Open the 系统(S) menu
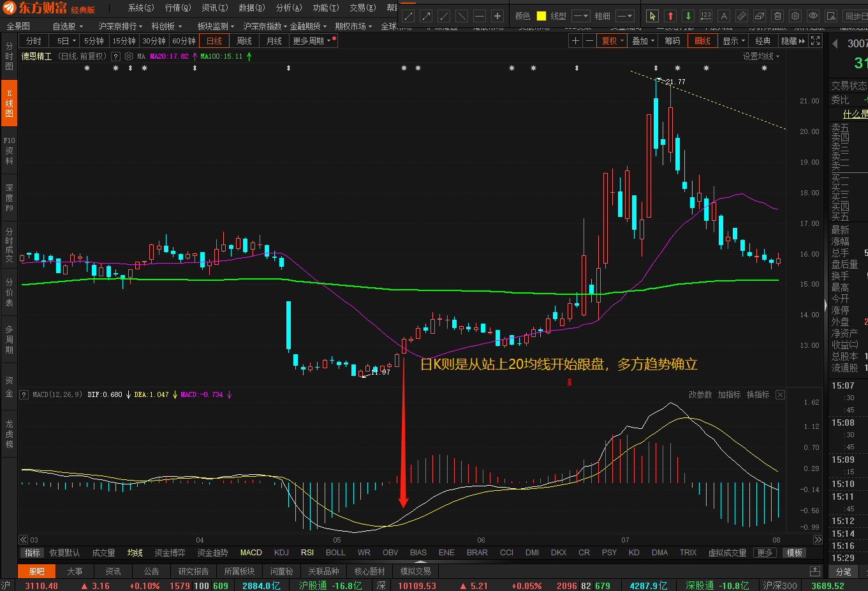 pyautogui.click(x=141, y=8)
